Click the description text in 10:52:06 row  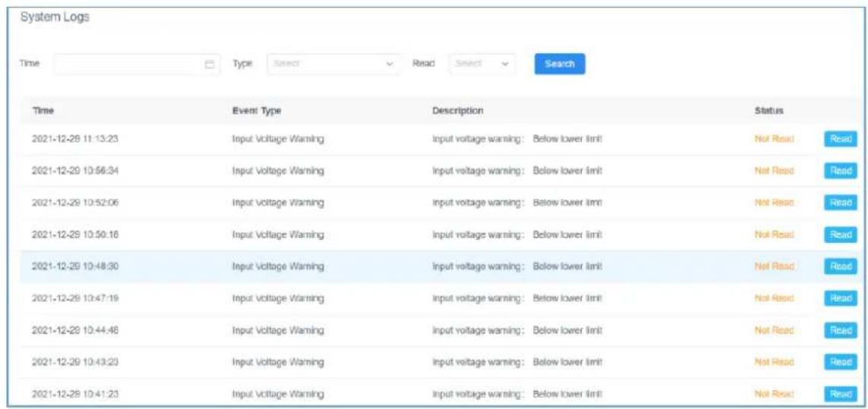coord(517,203)
